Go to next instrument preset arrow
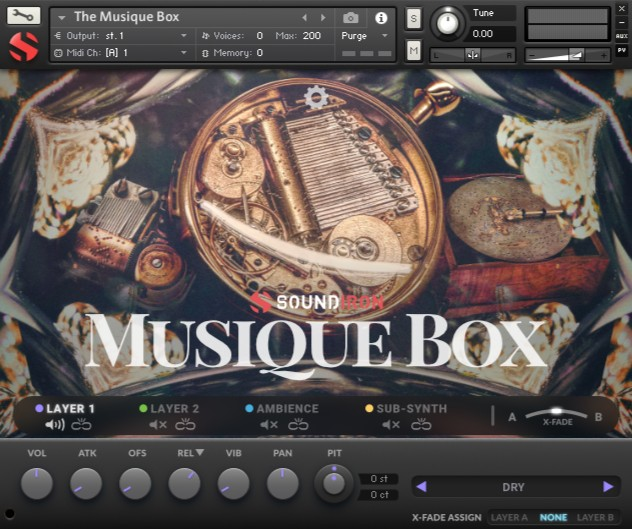The height and width of the screenshot is (529, 632). [x=323, y=17]
